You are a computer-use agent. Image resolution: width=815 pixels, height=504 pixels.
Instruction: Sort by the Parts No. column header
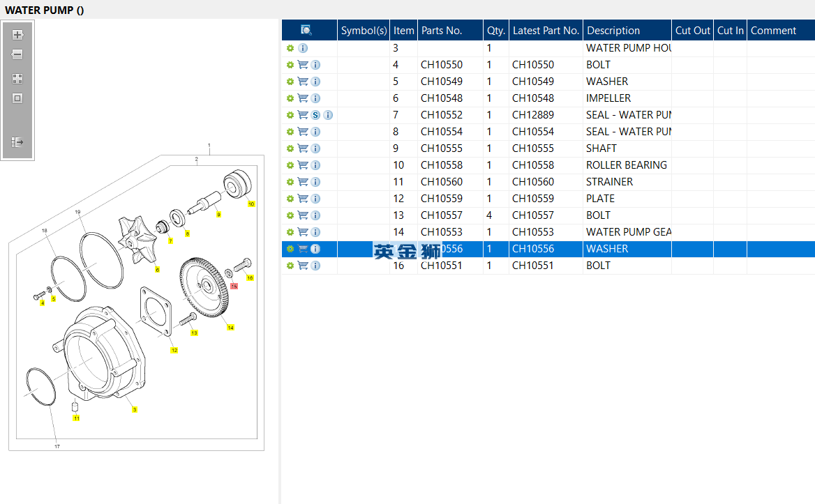click(442, 31)
